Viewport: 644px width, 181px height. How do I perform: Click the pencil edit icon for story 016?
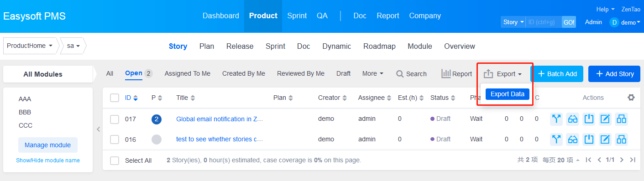point(605,139)
